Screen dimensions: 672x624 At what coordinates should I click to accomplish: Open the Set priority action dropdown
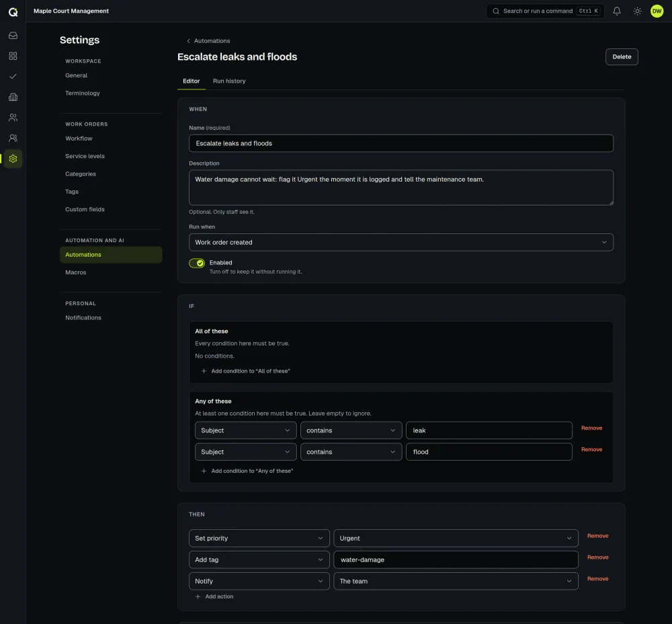[259, 538]
